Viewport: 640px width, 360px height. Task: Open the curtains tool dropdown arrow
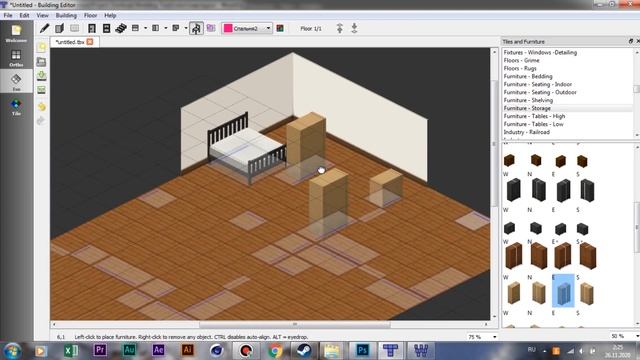pyautogui.click(x=145, y=28)
